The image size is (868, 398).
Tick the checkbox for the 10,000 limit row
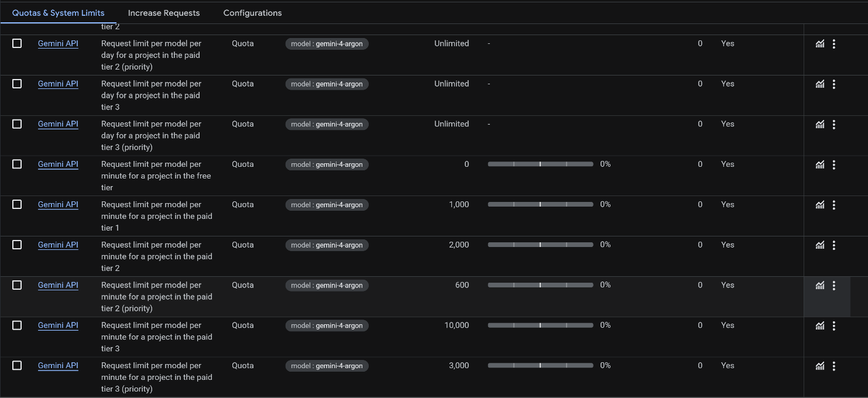click(17, 325)
